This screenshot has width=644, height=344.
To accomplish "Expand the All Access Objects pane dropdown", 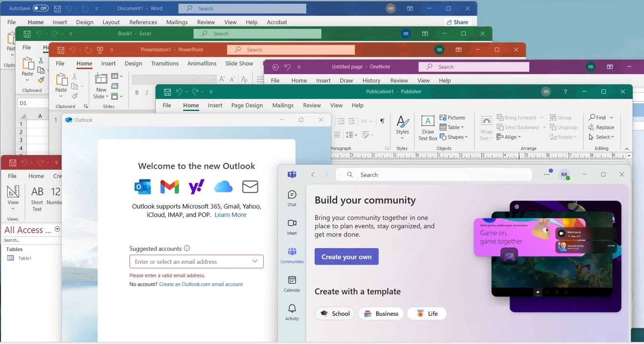I will [57, 229].
